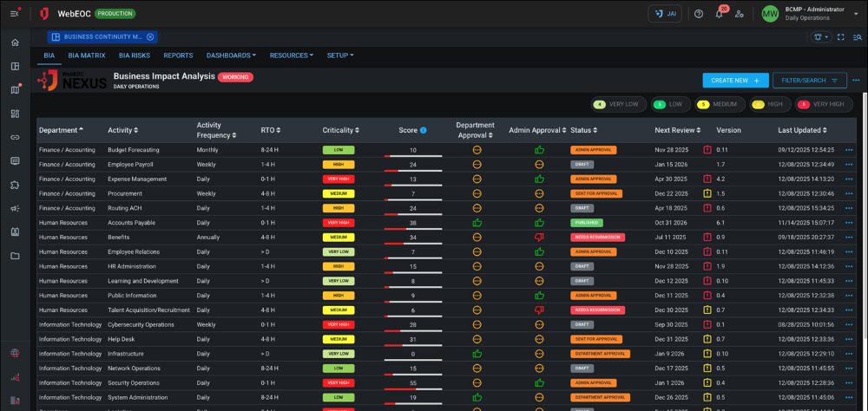Image resolution: width=868 pixels, height=411 pixels.
Task: Open the folder icon in left sidebar
Action: click(15, 256)
